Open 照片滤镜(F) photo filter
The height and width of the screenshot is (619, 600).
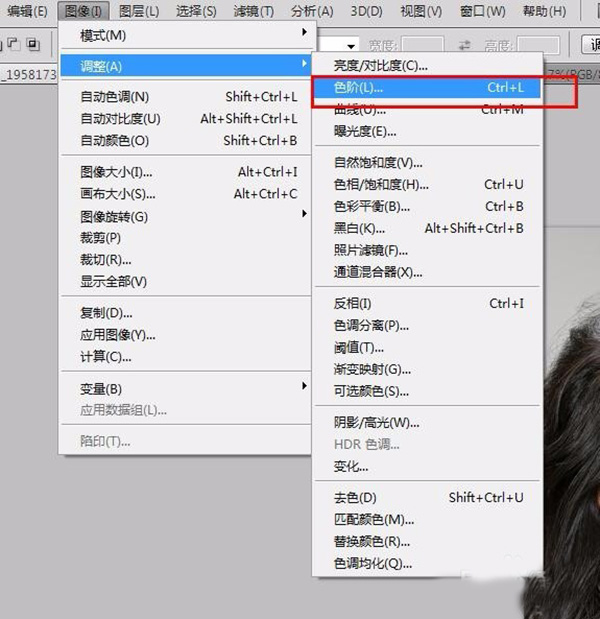point(428,250)
